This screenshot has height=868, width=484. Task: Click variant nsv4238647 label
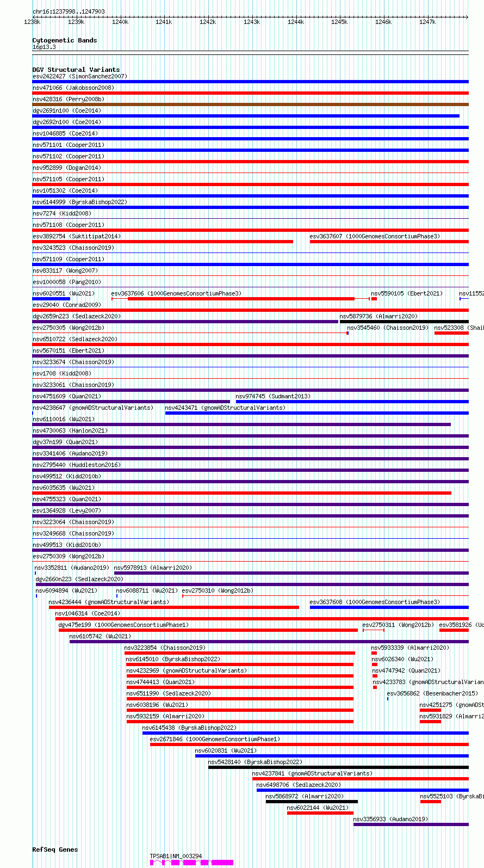93,408
